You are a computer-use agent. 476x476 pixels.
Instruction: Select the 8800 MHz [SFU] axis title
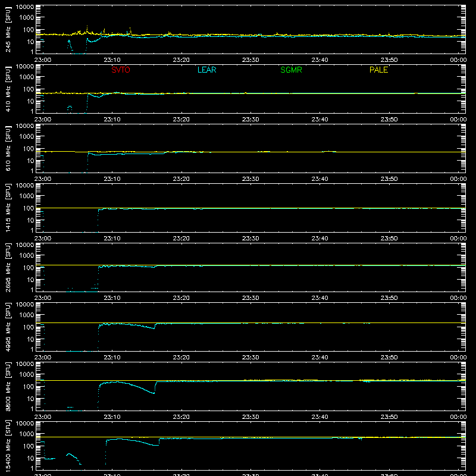[8, 387]
